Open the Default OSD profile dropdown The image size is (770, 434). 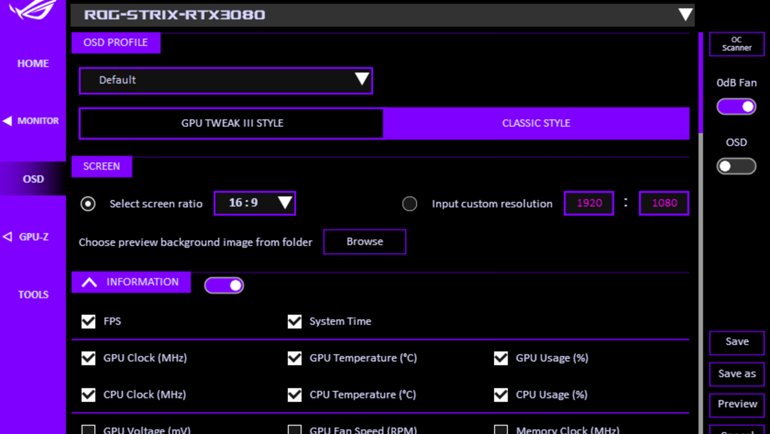coord(226,81)
